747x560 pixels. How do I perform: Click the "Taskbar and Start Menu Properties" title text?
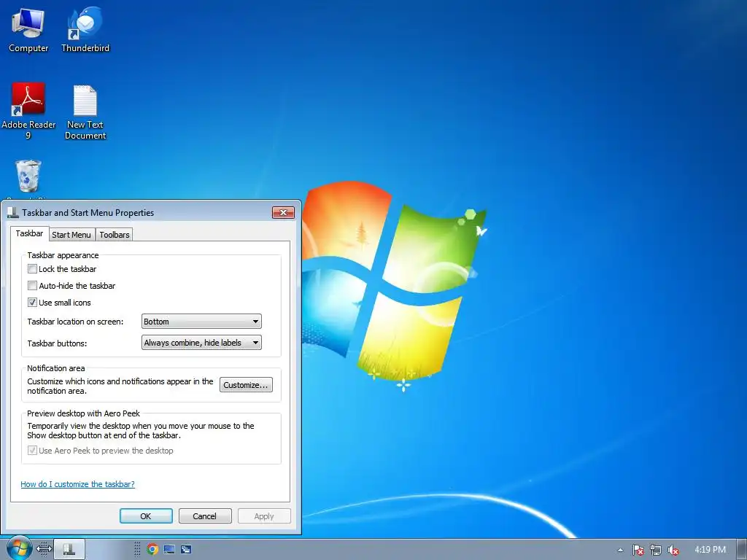[88, 213]
